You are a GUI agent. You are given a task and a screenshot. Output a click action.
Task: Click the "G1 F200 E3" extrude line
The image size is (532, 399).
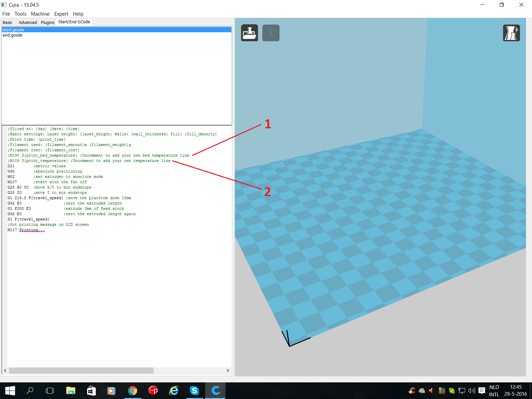[x=66, y=208]
